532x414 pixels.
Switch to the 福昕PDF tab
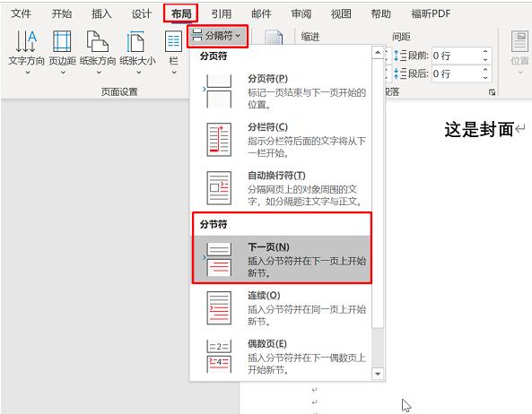pos(431,14)
